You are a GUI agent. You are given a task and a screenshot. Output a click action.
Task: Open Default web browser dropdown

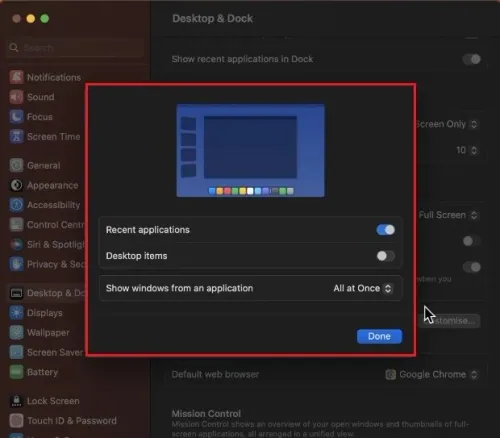pyautogui.click(x=432, y=375)
